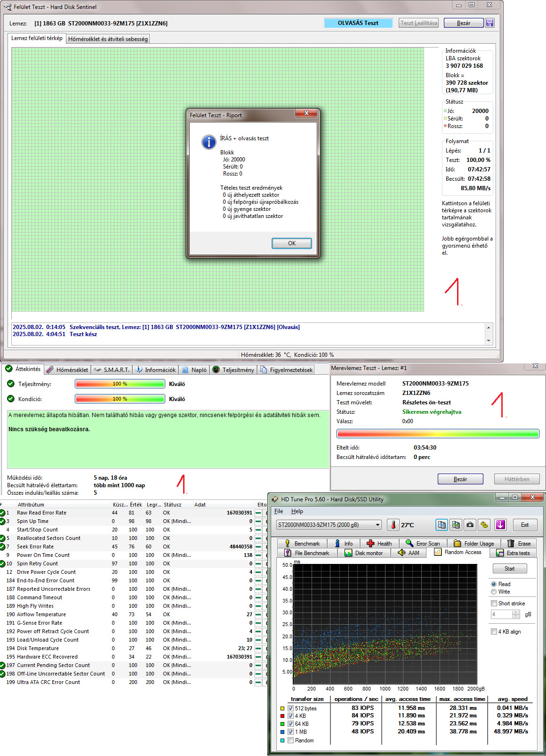Click the log panel scroll-down arrow

pyautogui.click(x=489, y=341)
